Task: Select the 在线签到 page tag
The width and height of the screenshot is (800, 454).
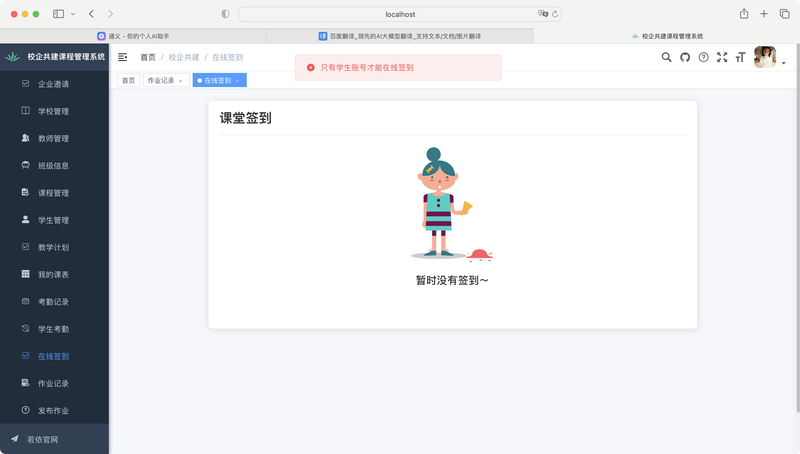Action: point(217,80)
